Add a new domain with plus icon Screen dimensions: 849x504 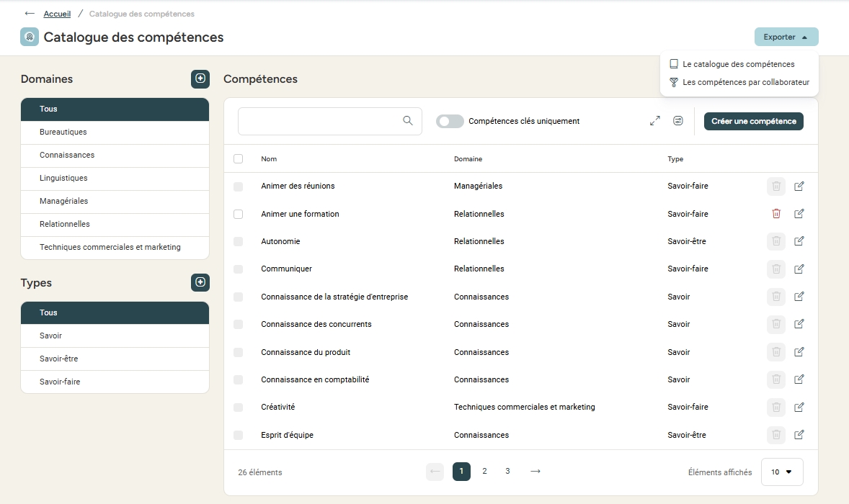[200, 79]
